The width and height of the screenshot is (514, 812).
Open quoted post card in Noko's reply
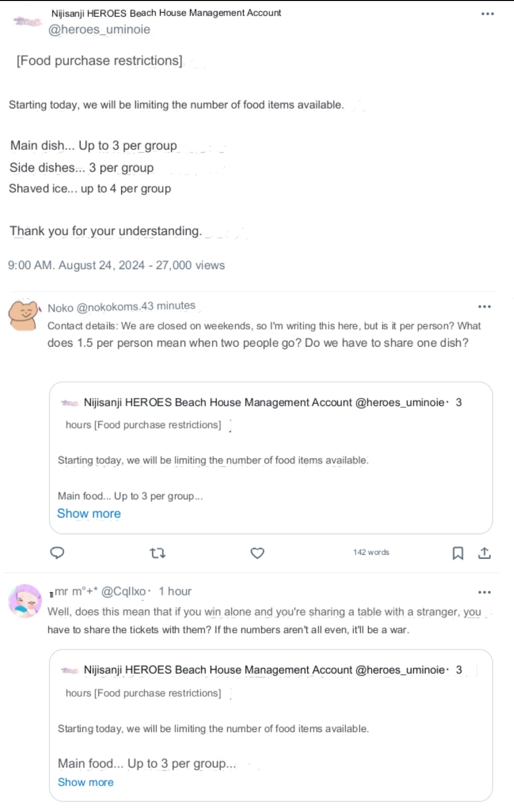271,458
